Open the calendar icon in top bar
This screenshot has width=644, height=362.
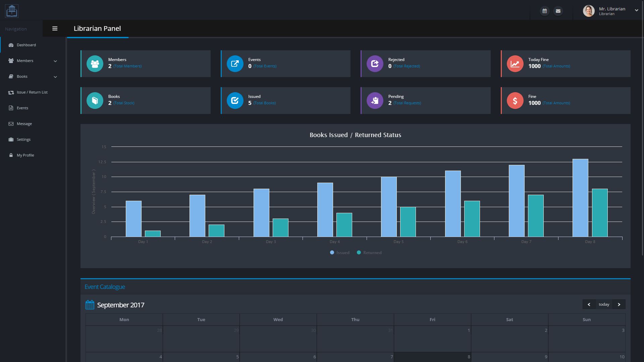[x=544, y=11]
